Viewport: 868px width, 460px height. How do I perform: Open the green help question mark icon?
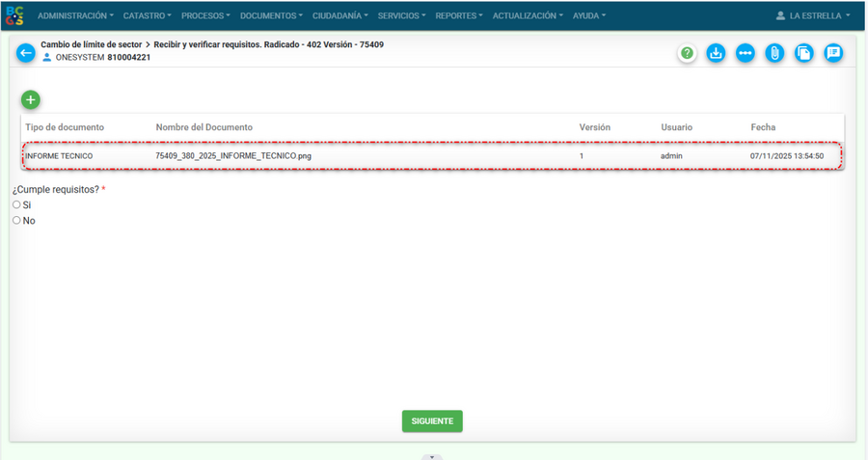pyautogui.click(x=687, y=53)
